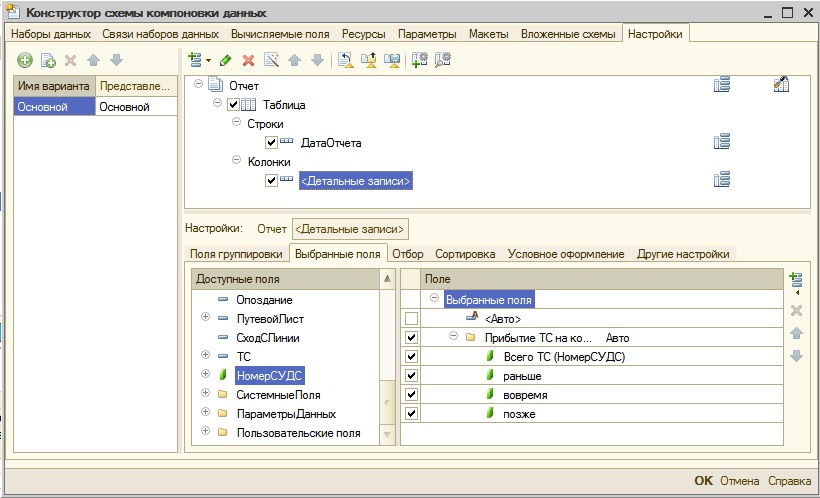Uncheck the Детальные записи checkbox

(271, 180)
